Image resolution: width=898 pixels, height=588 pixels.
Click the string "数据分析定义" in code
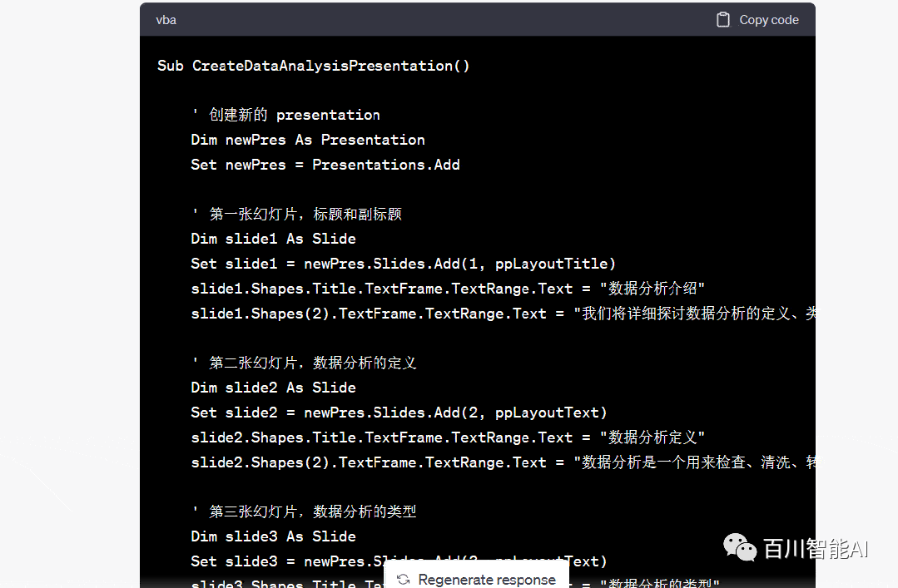(x=657, y=437)
